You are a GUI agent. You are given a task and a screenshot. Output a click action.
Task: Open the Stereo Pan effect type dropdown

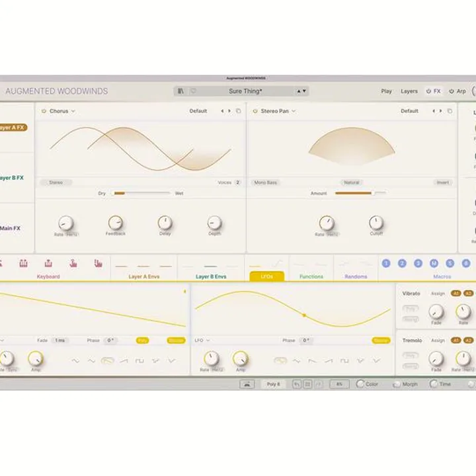coord(278,111)
